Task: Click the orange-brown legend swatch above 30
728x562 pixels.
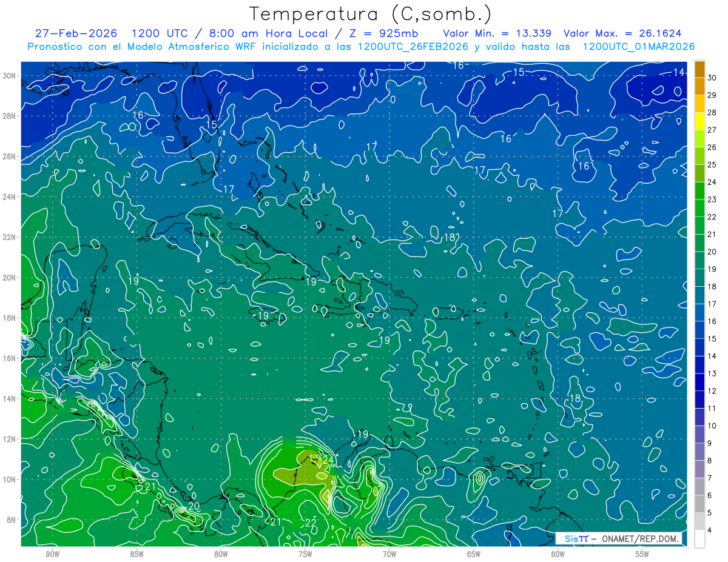Action: (x=700, y=69)
